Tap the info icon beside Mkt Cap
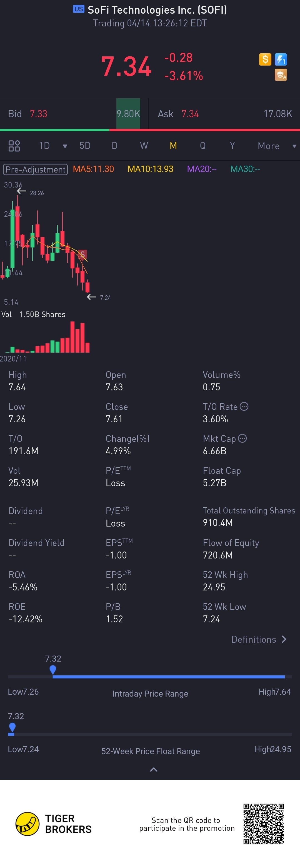The width and height of the screenshot is (300, 868). (242, 438)
